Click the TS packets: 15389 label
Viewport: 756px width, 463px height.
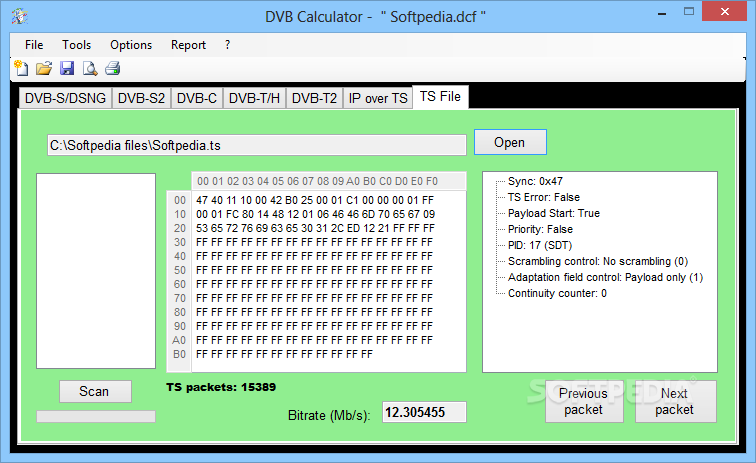click(x=221, y=387)
